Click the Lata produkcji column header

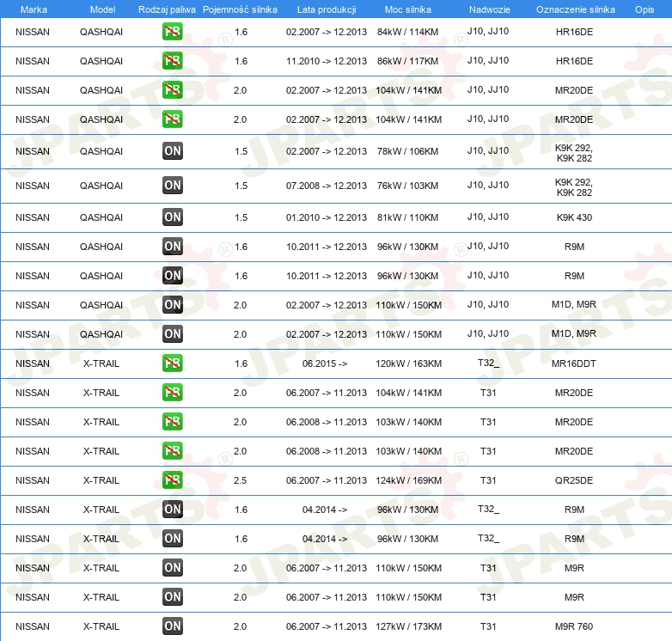pos(327,9)
